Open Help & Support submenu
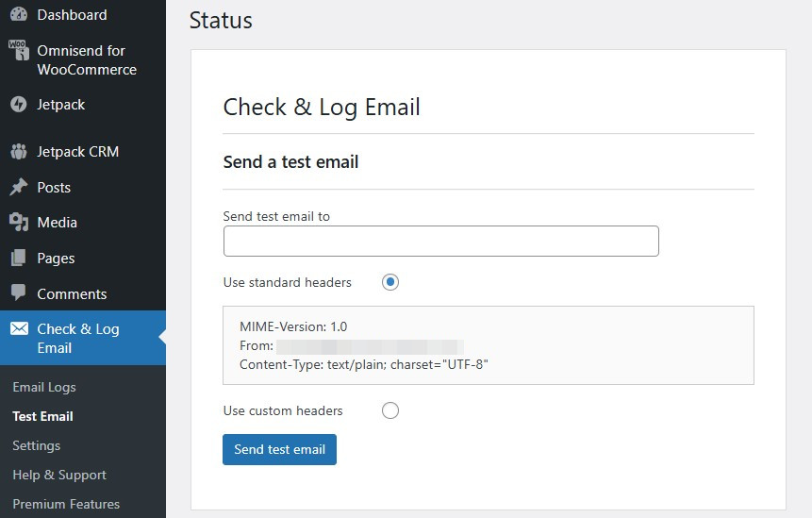 (59, 475)
